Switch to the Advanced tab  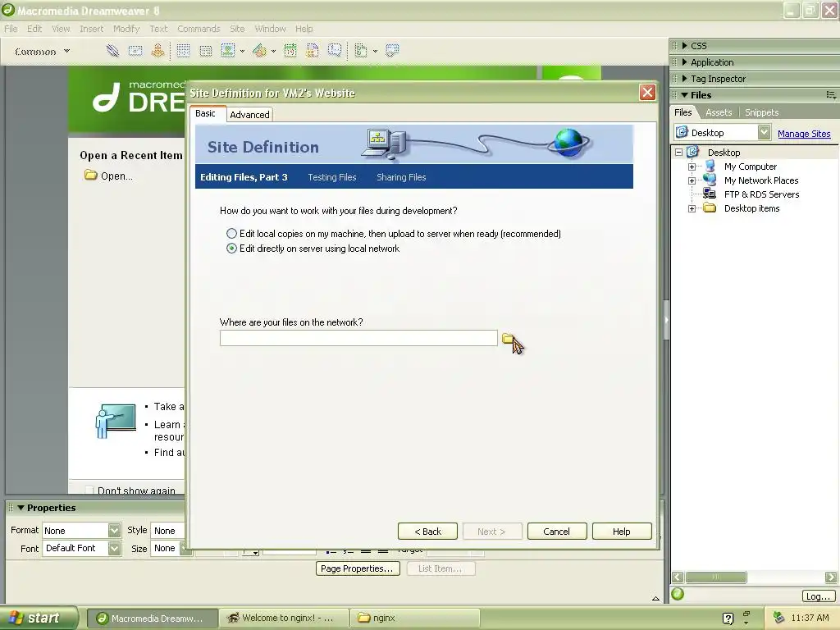click(x=249, y=115)
